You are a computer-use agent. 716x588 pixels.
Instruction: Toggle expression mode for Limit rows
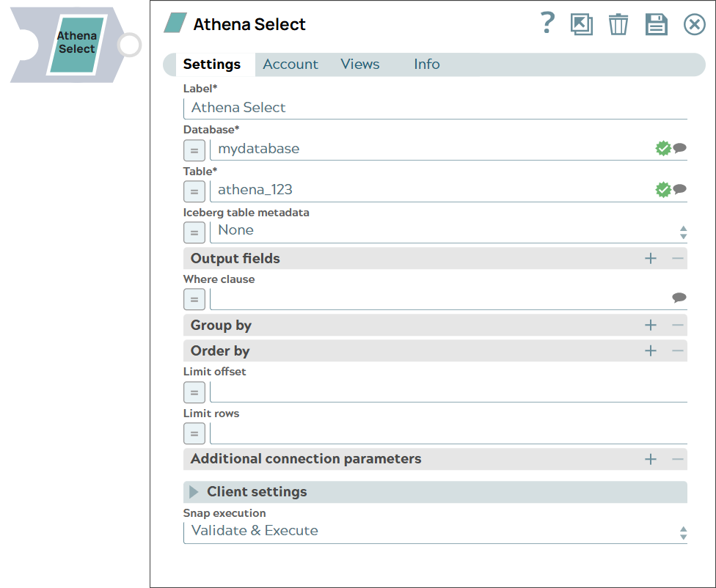tap(194, 433)
